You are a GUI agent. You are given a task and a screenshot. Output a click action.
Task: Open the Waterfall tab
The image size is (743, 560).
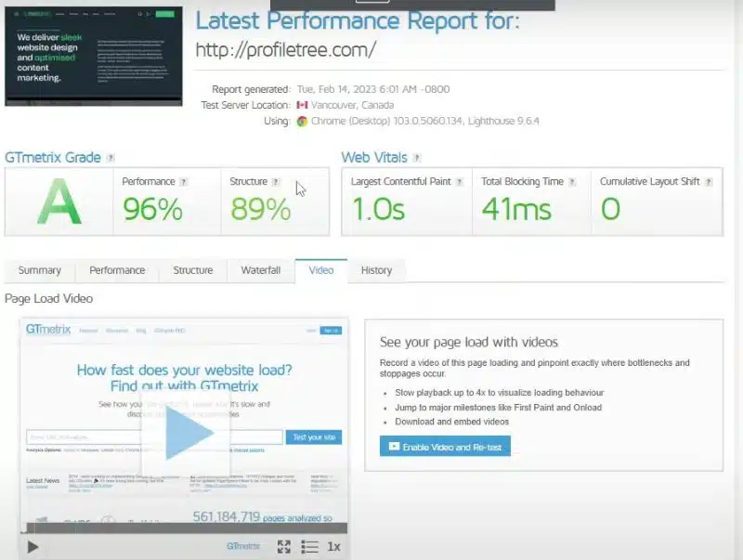261,270
